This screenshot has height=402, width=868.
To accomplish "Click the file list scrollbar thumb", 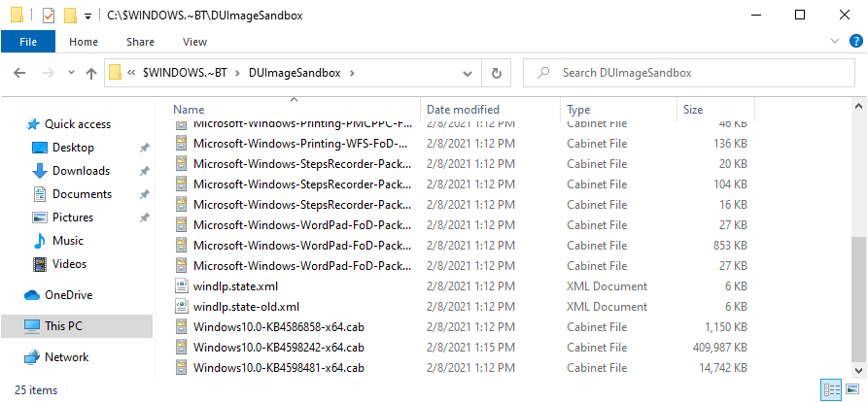I will pyautogui.click(x=858, y=299).
